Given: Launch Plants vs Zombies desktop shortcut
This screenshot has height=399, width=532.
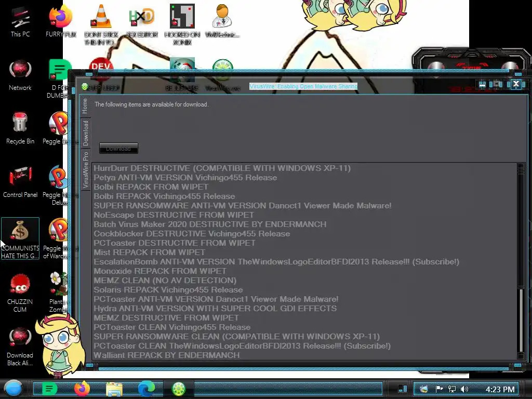Looking at the screenshot, I should coord(58,292).
